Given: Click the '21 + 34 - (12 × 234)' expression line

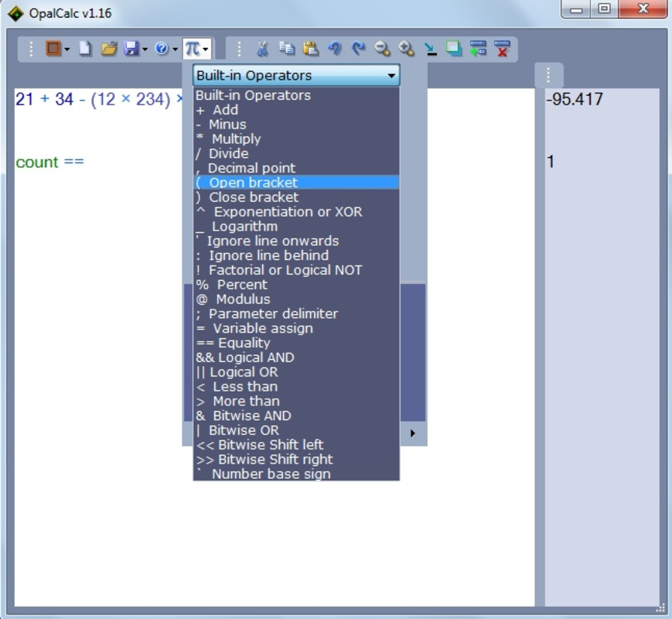Looking at the screenshot, I should (98, 100).
